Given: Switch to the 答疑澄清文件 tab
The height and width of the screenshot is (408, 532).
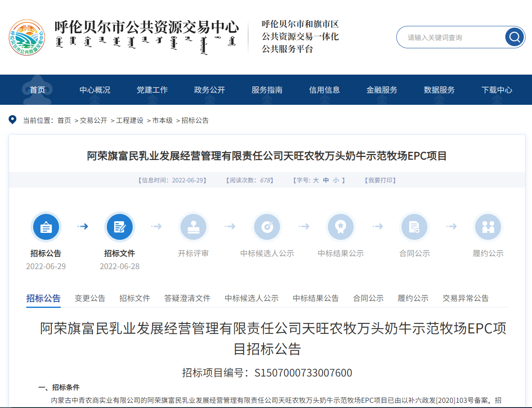Looking at the screenshot, I should click(x=187, y=298).
